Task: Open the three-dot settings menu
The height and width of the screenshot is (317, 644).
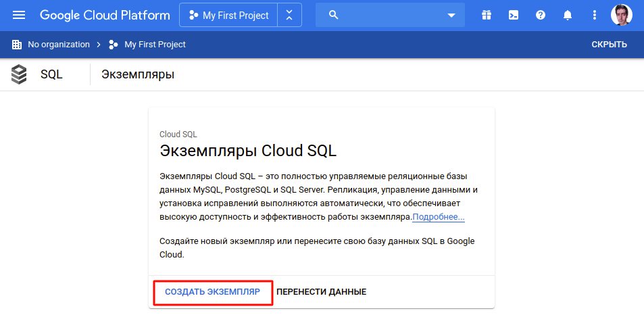Action: tap(595, 15)
